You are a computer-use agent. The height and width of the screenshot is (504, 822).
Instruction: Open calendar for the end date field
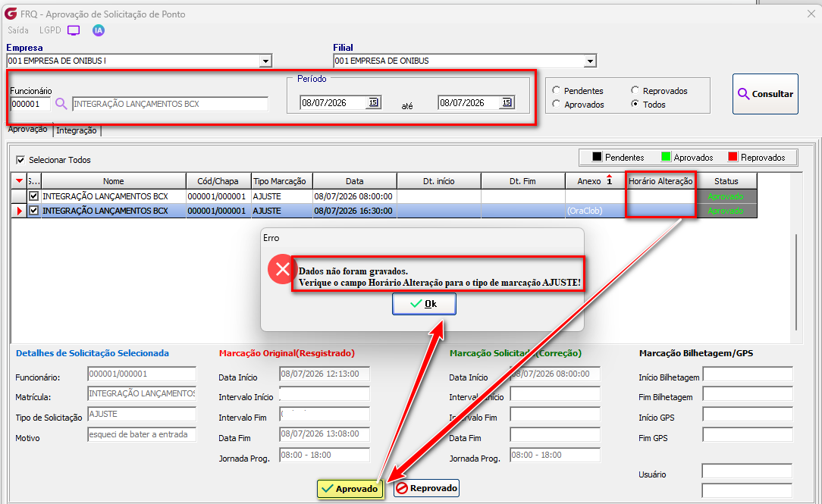(507, 102)
